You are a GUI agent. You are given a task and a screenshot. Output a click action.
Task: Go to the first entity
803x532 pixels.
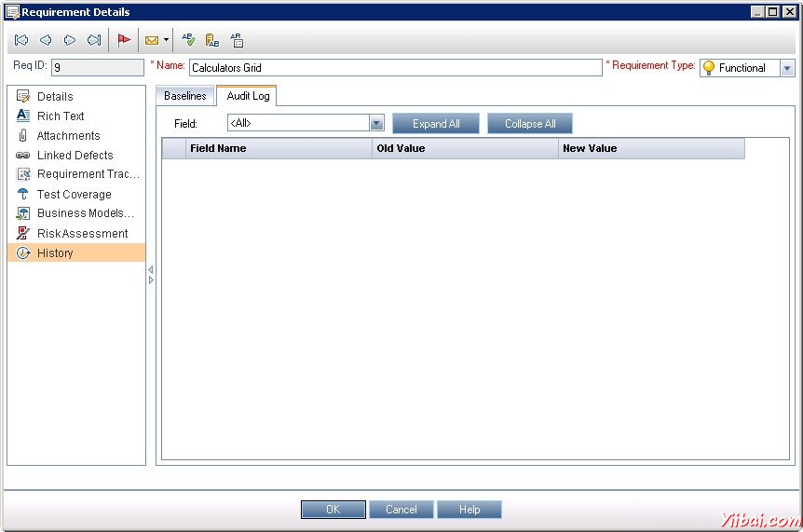(21, 40)
